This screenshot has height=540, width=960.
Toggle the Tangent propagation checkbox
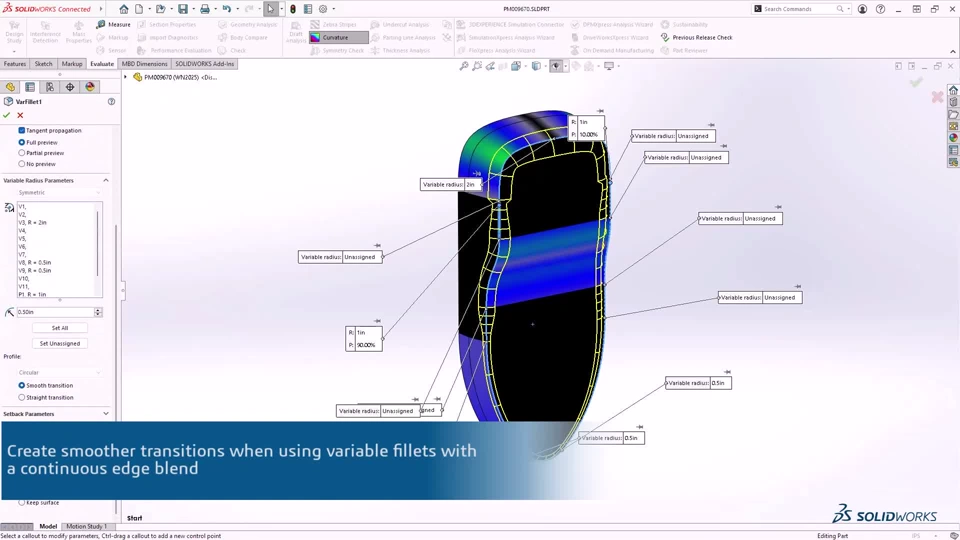tap(21, 130)
